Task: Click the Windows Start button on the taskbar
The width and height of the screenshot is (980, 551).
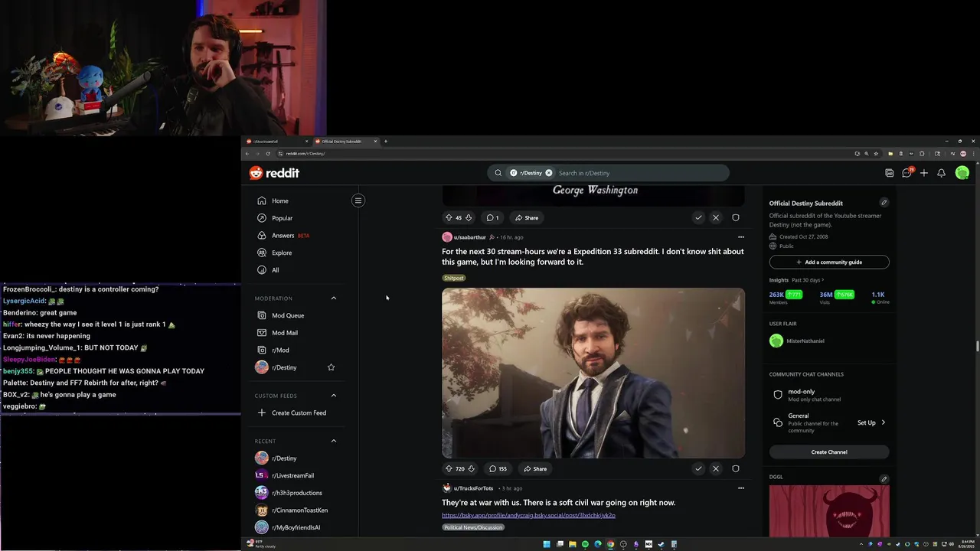Action: pyautogui.click(x=547, y=544)
